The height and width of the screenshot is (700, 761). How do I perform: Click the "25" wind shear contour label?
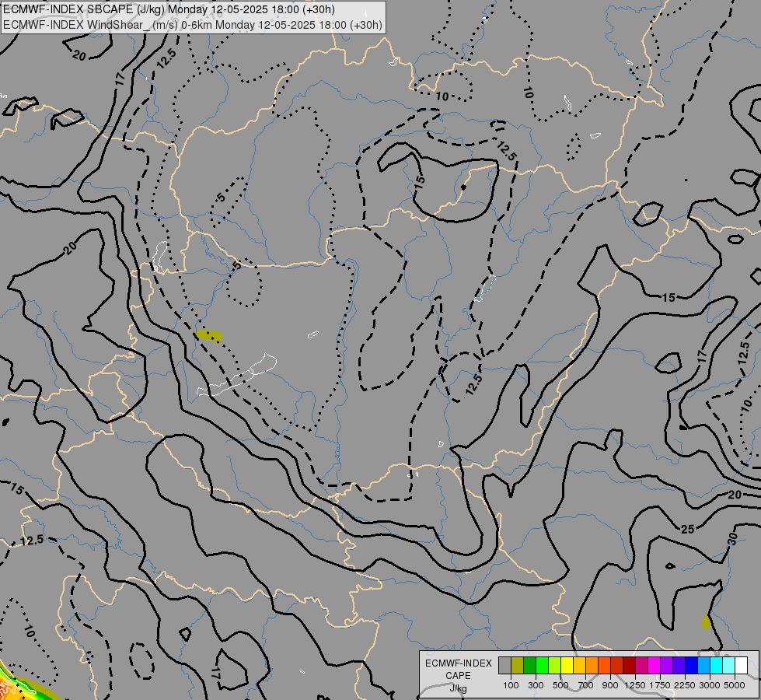click(x=688, y=529)
